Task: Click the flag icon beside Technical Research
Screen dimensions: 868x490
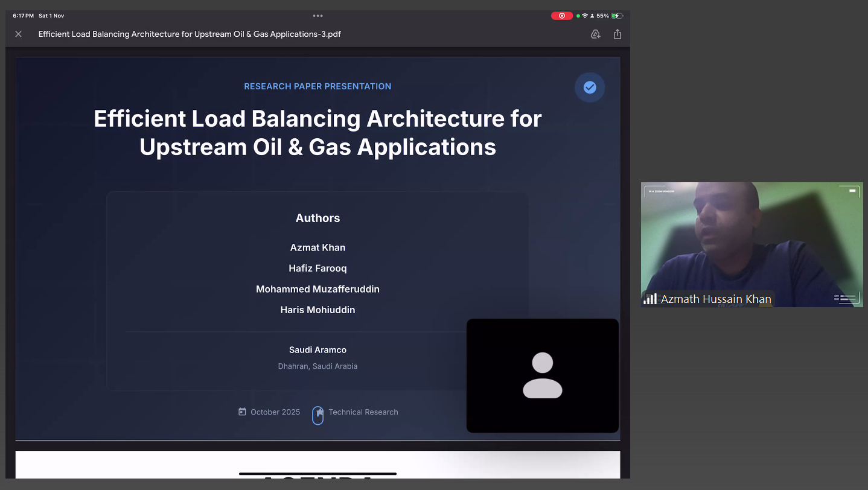Action: pyautogui.click(x=318, y=414)
